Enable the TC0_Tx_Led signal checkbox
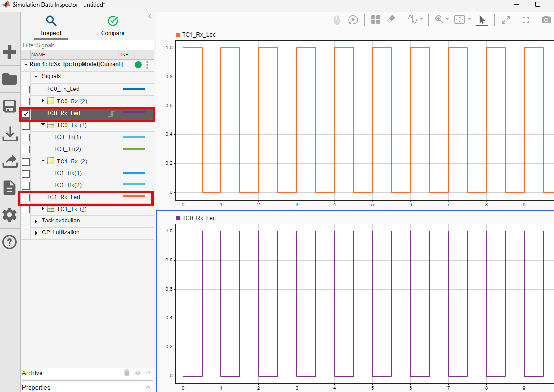Image resolution: width=554 pixels, height=392 pixels. (26, 89)
